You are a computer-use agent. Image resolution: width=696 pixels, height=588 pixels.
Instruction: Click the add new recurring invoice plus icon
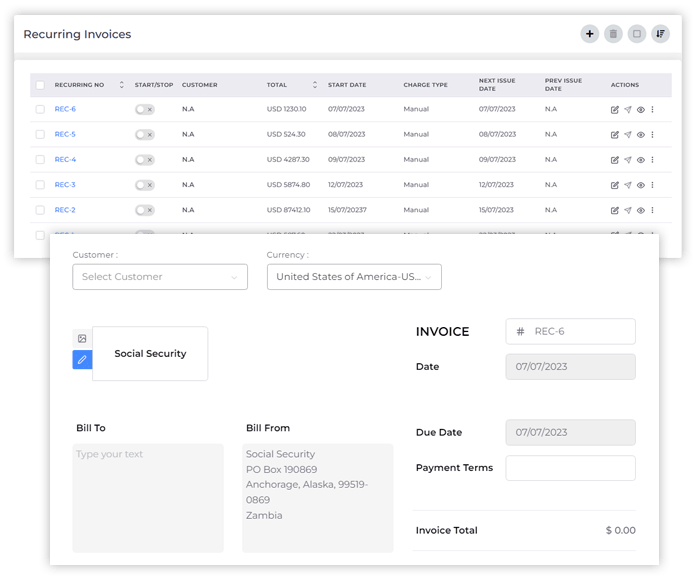[590, 34]
